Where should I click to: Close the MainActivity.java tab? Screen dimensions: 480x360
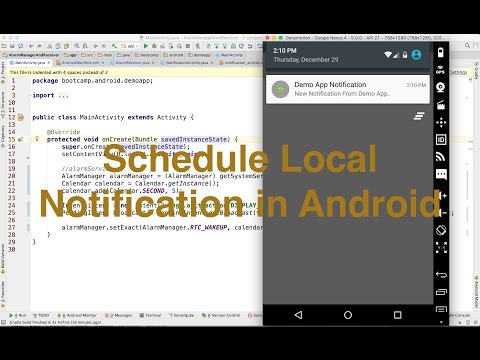click(x=49, y=63)
